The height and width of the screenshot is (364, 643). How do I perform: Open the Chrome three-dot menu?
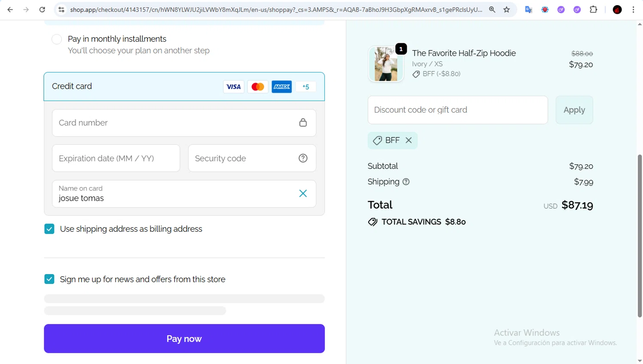tap(633, 9)
